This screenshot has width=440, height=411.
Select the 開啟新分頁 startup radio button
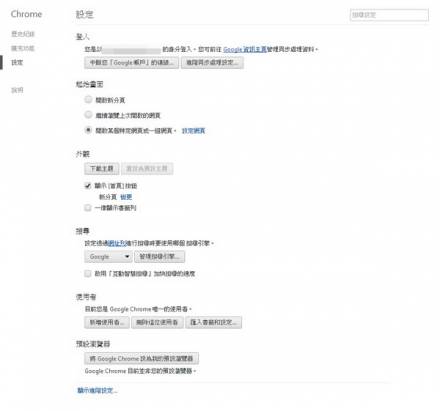88,99
